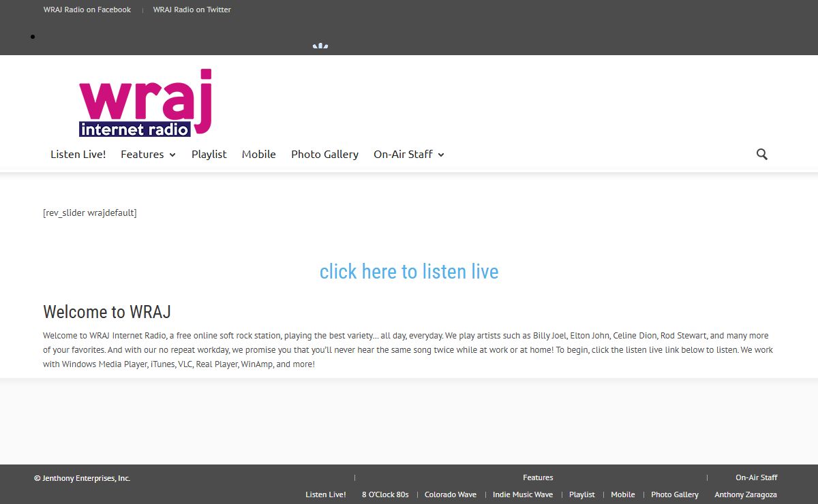Click the Jenthony Enterprises, Inc. copyright text
Image resolution: width=818 pixels, height=504 pixels.
(82, 478)
